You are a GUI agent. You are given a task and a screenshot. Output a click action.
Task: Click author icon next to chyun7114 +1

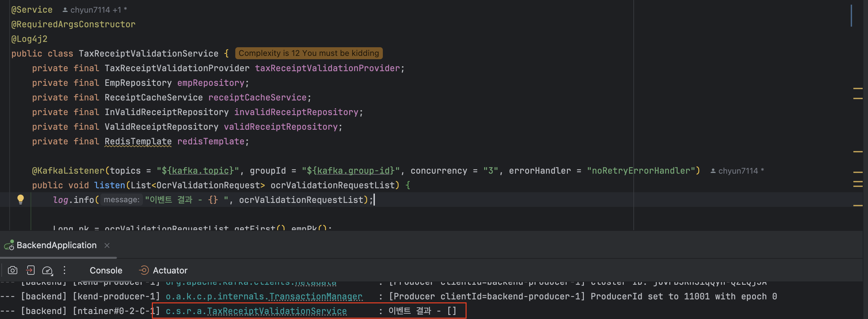[x=65, y=10]
